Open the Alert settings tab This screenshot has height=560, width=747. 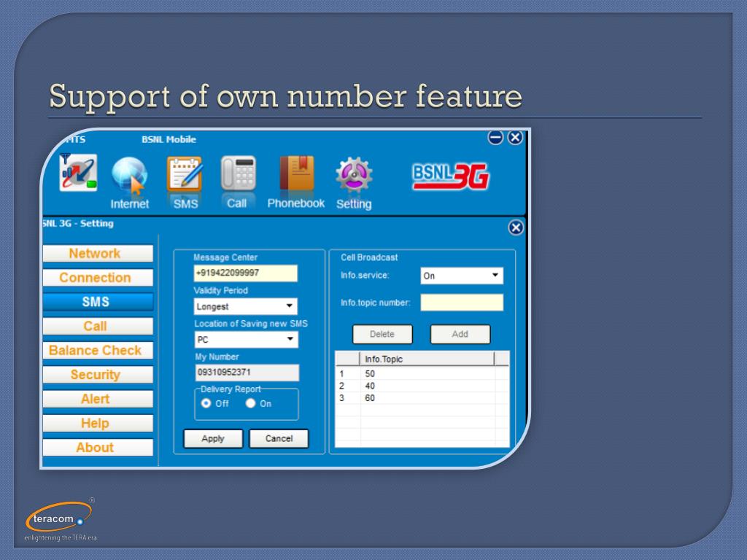(98, 399)
